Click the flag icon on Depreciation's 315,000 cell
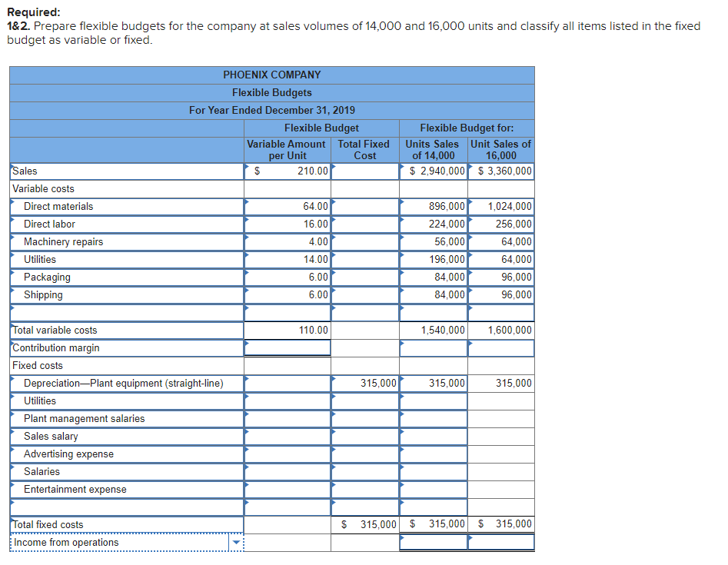This screenshot has height=565, width=728. pyautogui.click(x=334, y=382)
